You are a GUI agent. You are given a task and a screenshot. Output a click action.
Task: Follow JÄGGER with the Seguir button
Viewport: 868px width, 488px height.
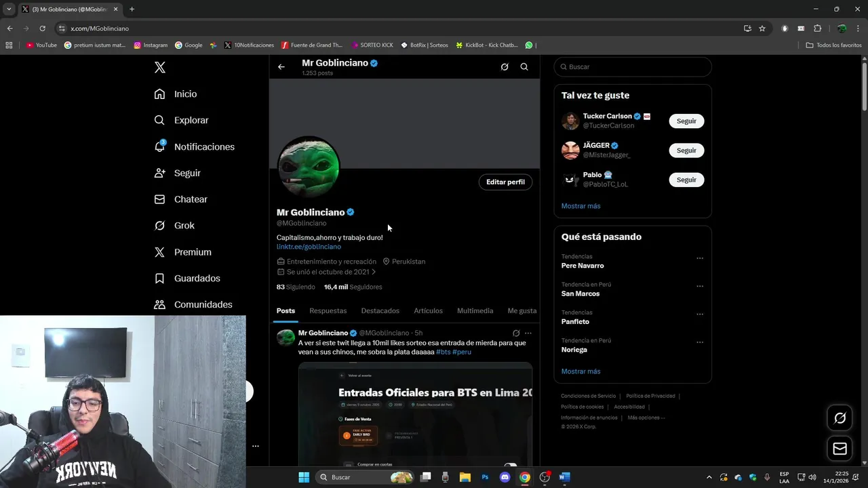coord(686,150)
